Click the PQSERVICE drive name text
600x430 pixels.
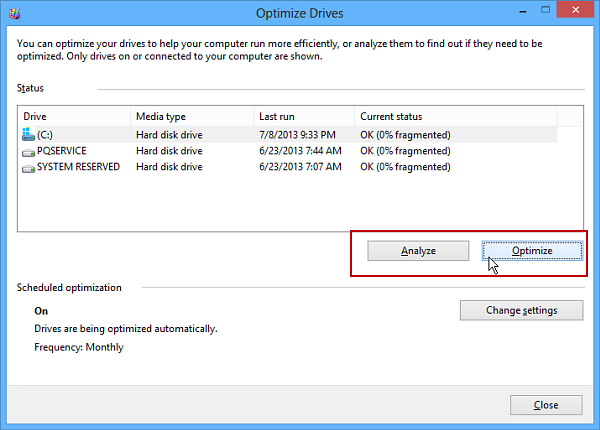click(62, 151)
